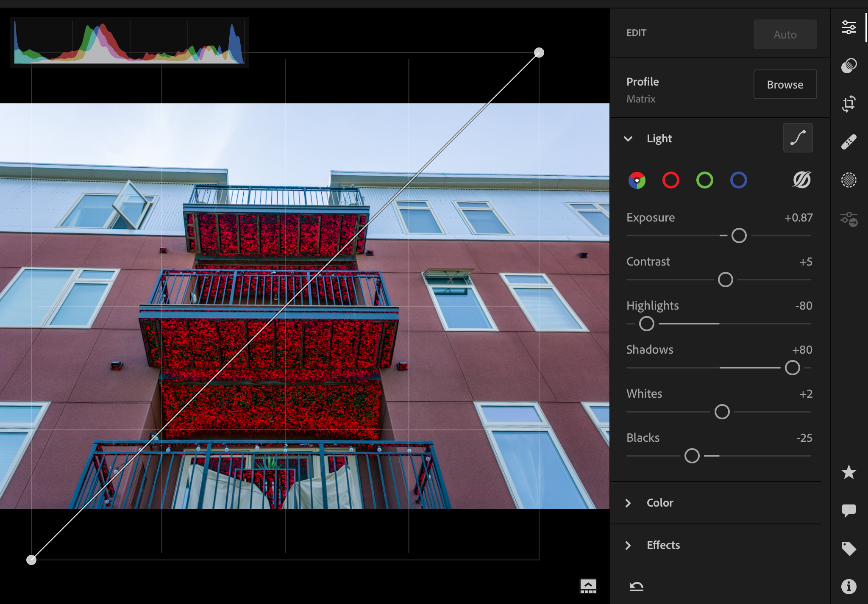Click the Shadows label

click(650, 349)
